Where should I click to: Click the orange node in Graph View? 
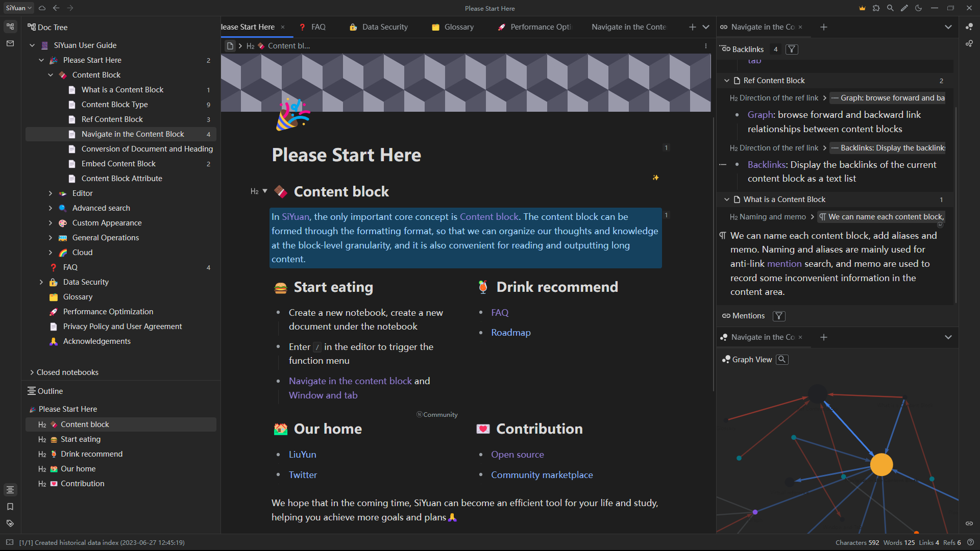pos(881,465)
